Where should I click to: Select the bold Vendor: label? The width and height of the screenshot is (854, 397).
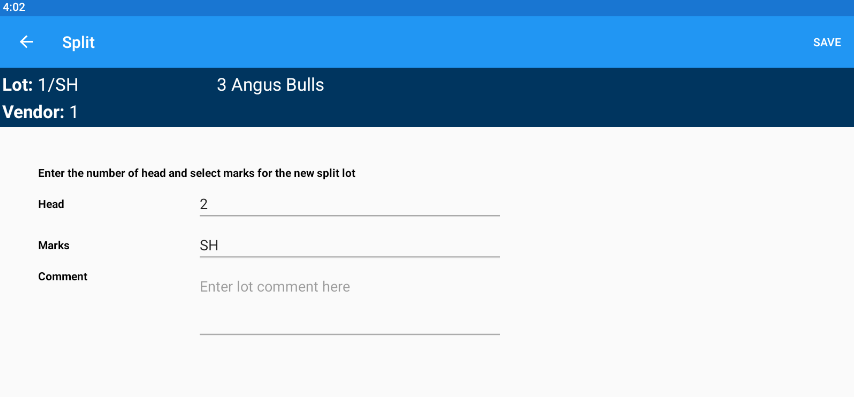coord(34,112)
